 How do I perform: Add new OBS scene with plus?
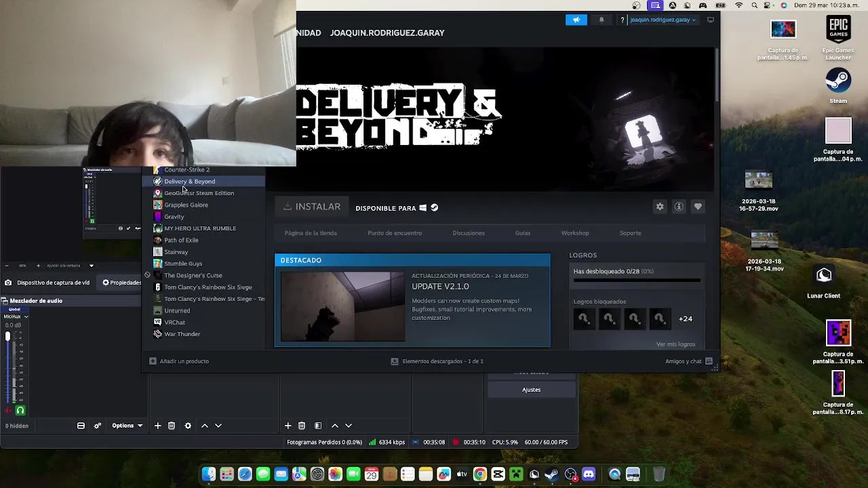[x=157, y=426]
